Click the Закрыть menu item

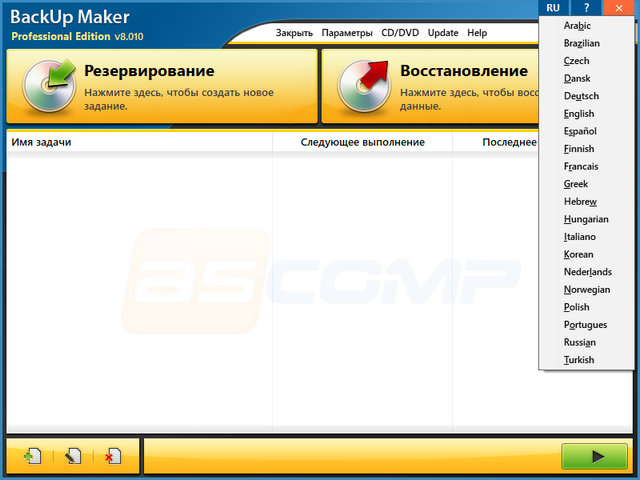294,33
